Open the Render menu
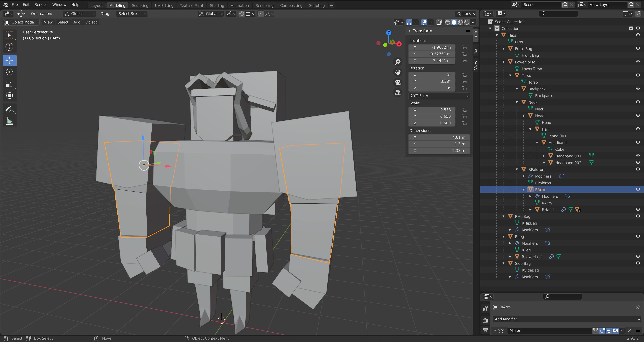The height and width of the screenshot is (342, 644). click(x=41, y=5)
